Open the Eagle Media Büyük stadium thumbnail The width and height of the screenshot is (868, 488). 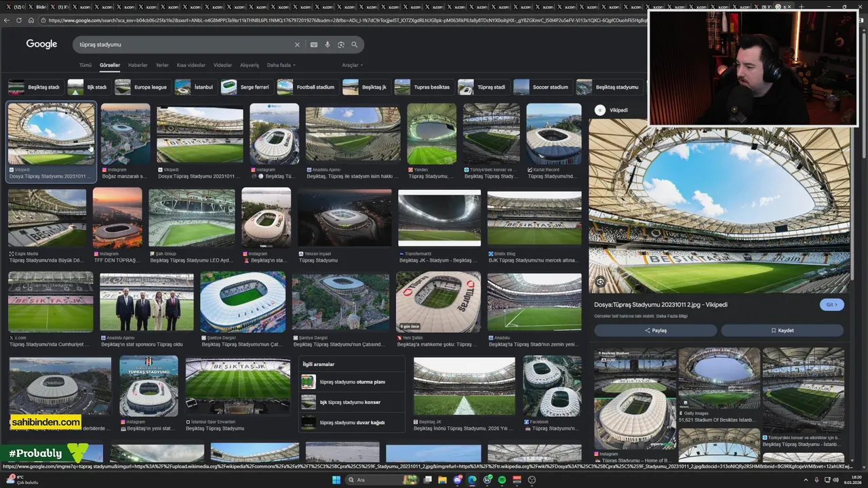pyautogui.click(x=47, y=218)
